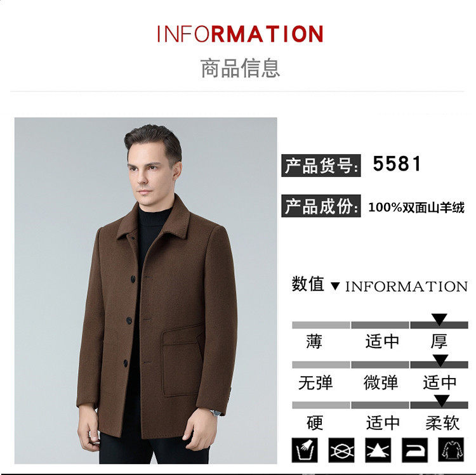Click the do-not-bleach triangle icon

pyautogui.click(x=378, y=450)
